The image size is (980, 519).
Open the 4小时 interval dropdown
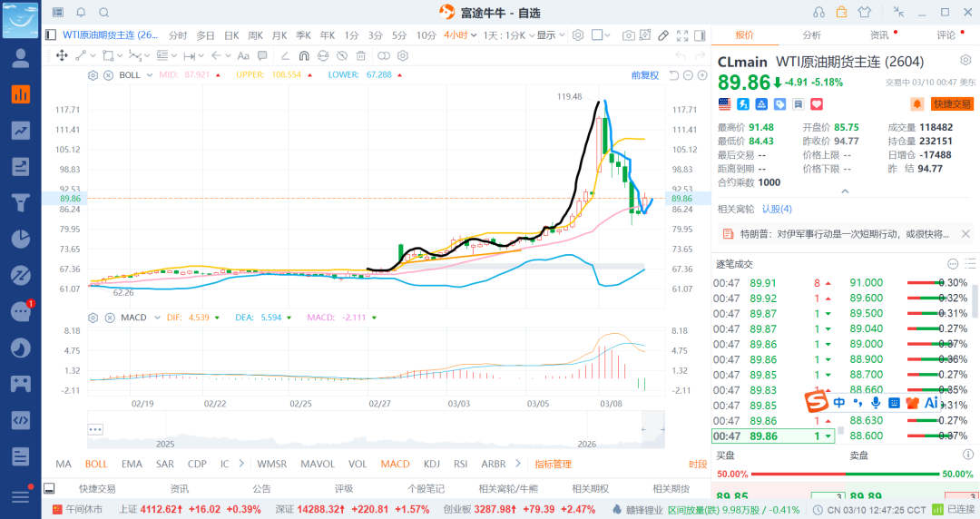461,35
